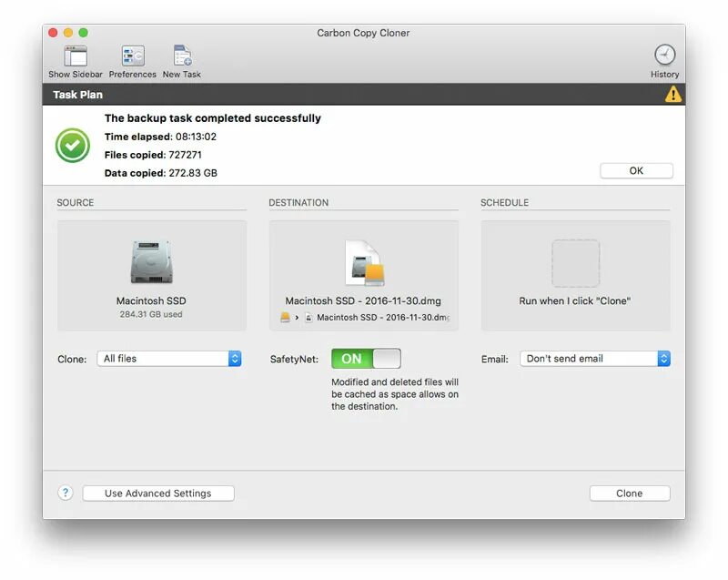
Task: Click the Task Plan header label
Action: (77, 95)
